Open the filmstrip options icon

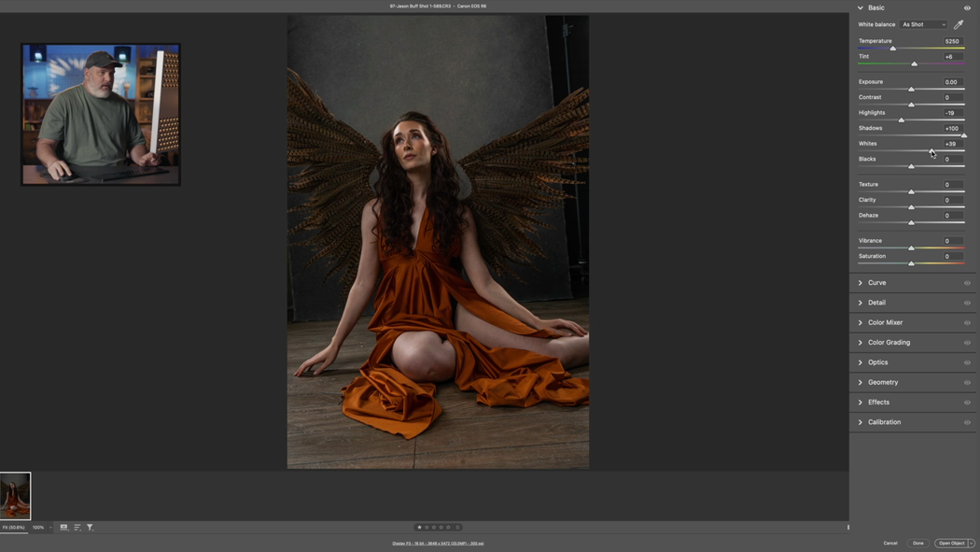(x=63, y=528)
